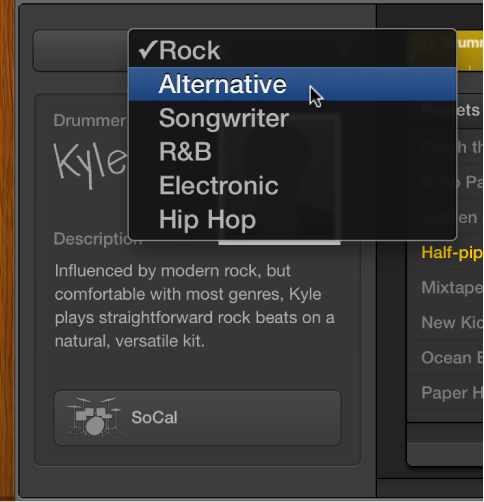The image size is (484, 502).
Task: Click the SoCal drum kit icon
Action: point(95,417)
